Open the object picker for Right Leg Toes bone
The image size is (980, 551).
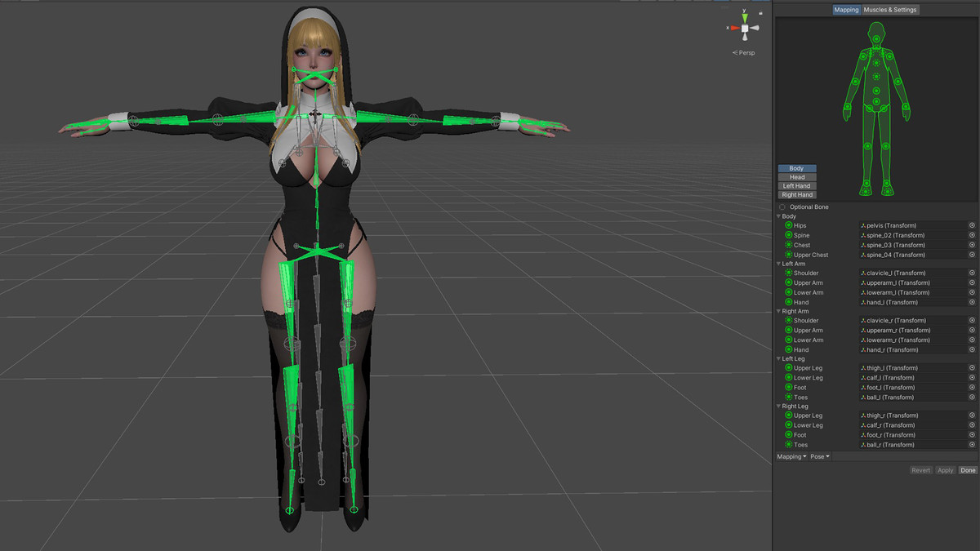click(x=971, y=444)
